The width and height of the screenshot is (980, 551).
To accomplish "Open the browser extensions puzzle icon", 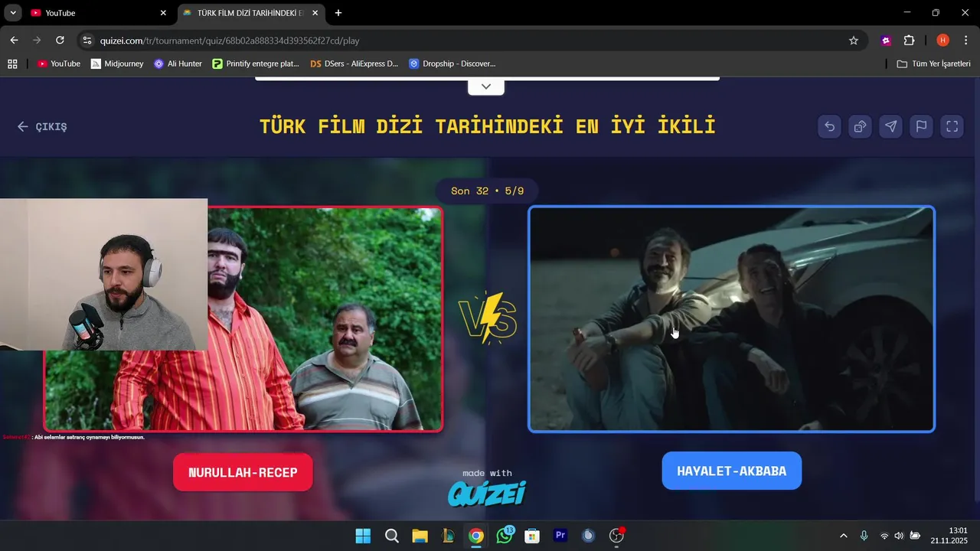I will click(910, 41).
